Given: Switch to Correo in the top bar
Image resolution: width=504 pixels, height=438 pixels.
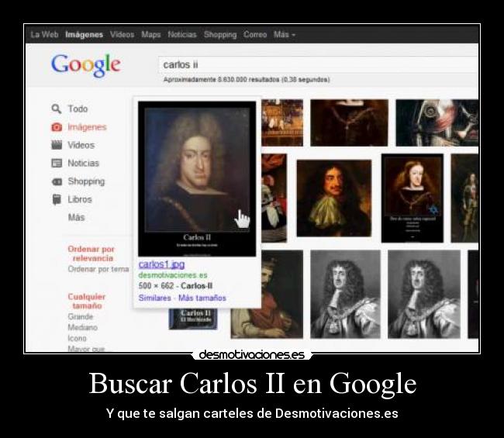Looking at the screenshot, I should (x=255, y=35).
